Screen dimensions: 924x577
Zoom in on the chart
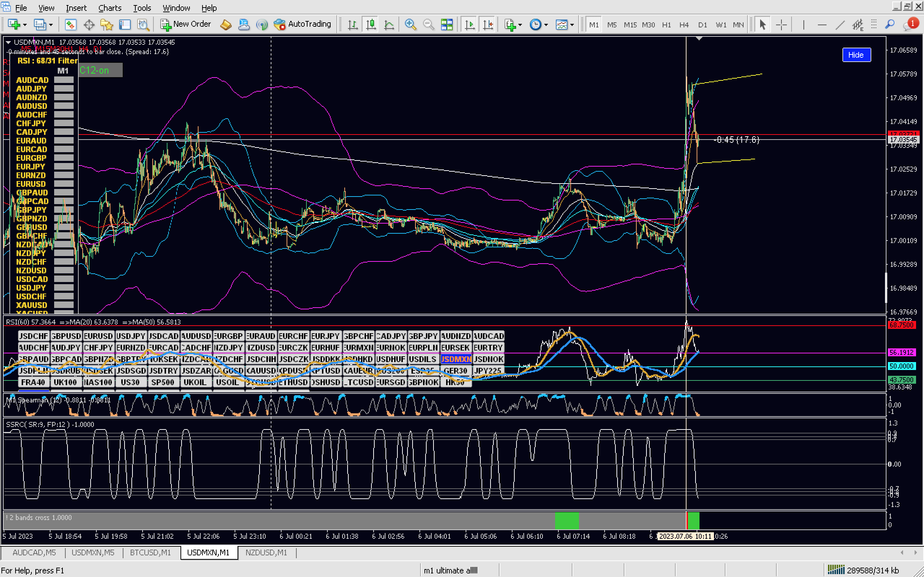click(x=410, y=25)
